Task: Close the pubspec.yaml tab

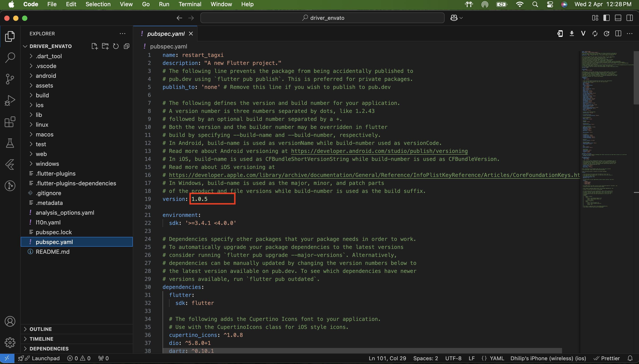Action: [x=191, y=34]
